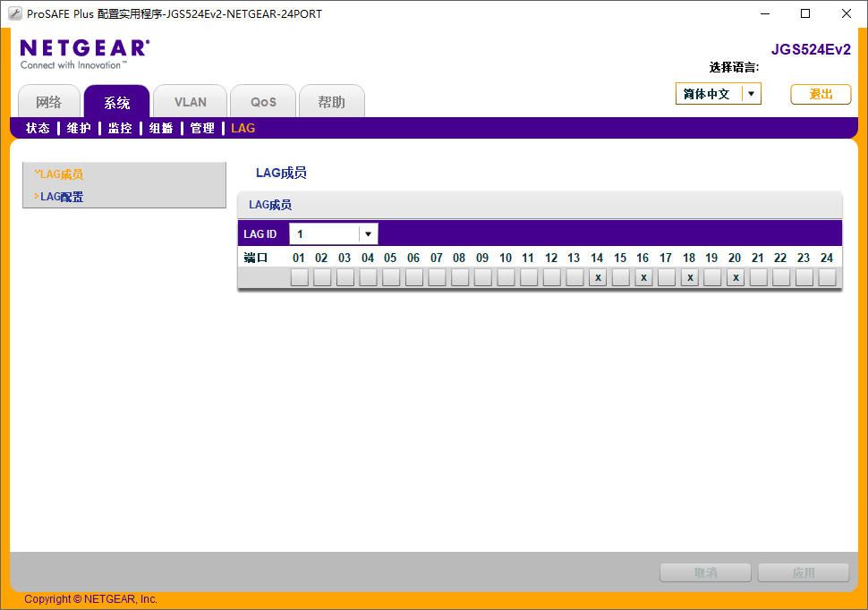Open the 管理 submenu

[202, 129]
